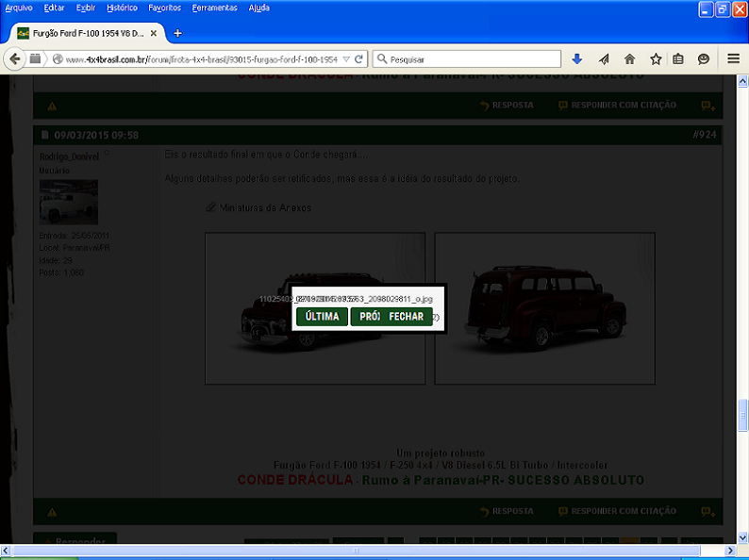Click the vertical scrollbar thumb

pyautogui.click(x=742, y=416)
